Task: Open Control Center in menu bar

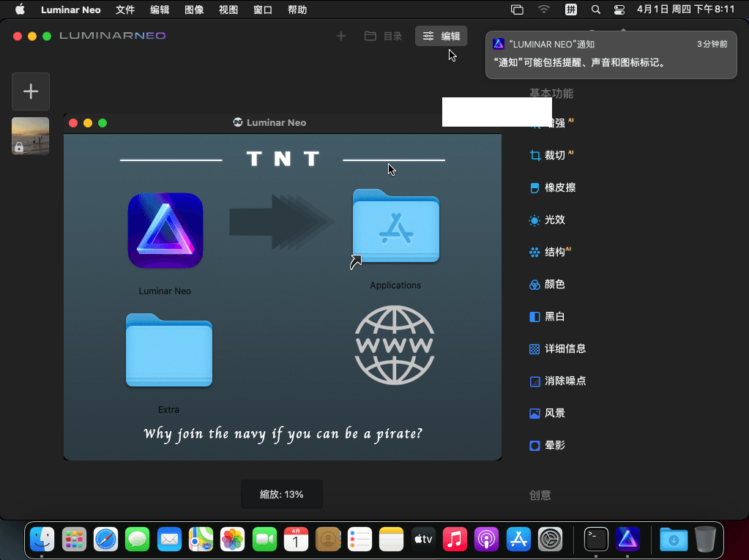Action: [619, 10]
